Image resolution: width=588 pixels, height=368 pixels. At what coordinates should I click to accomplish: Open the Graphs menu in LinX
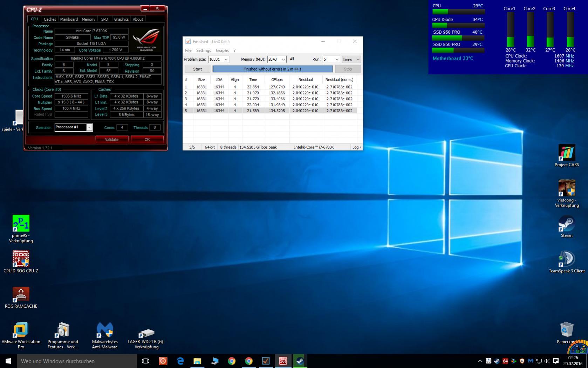pos(222,51)
